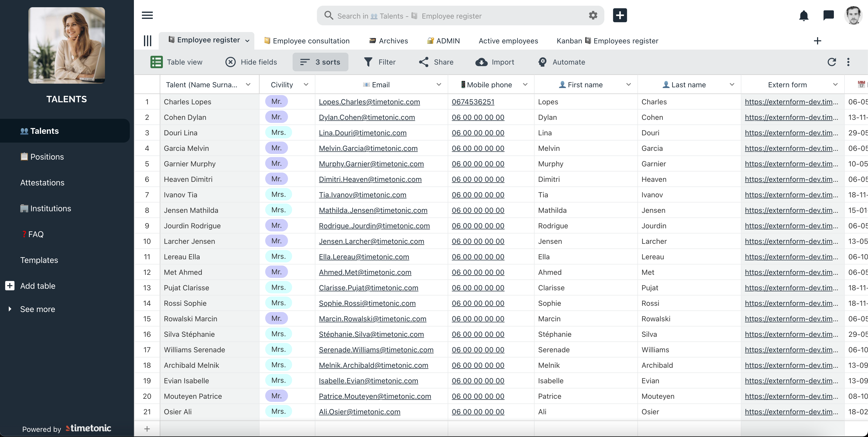Click Hide fields toggle

coord(251,62)
